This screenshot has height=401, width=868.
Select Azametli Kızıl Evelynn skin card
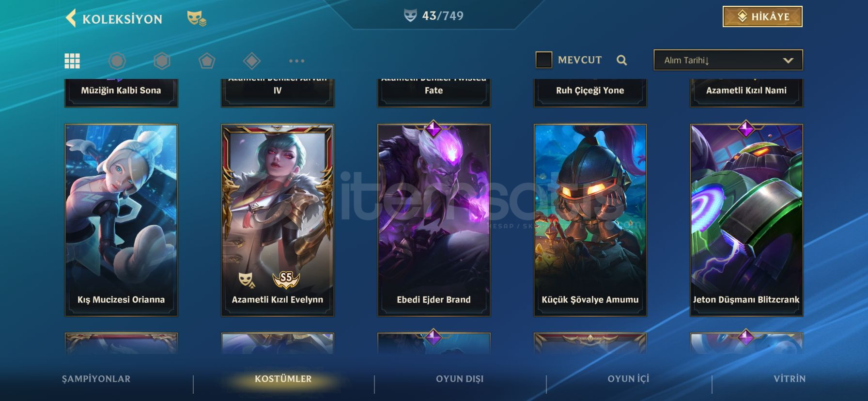click(278, 220)
